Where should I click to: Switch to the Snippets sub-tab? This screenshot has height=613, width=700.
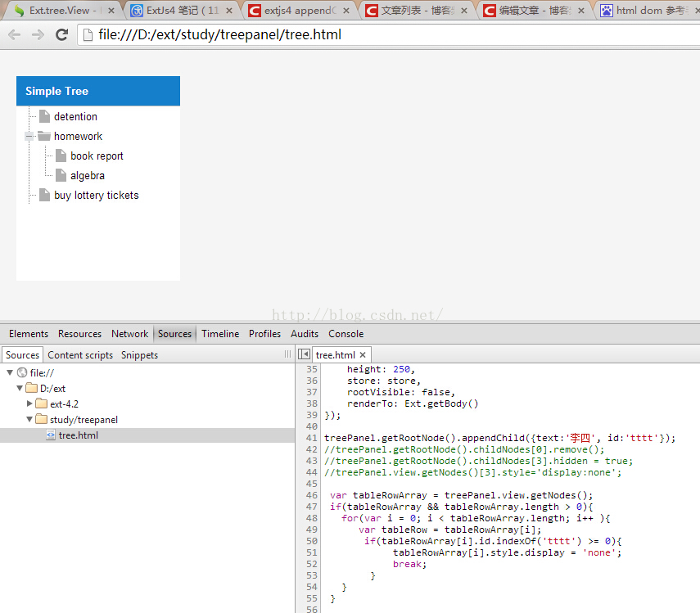click(x=140, y=355)
